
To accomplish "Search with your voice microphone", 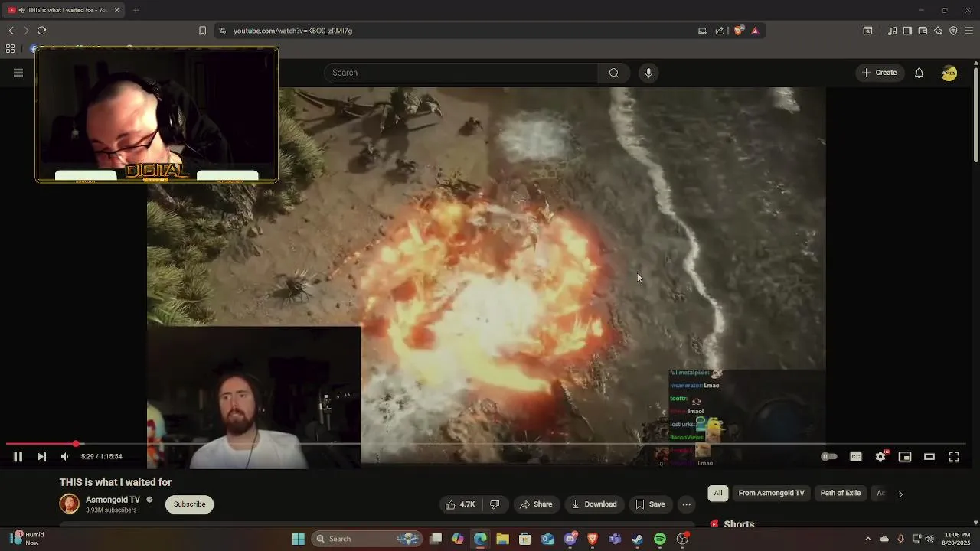I will pos(648,73).
